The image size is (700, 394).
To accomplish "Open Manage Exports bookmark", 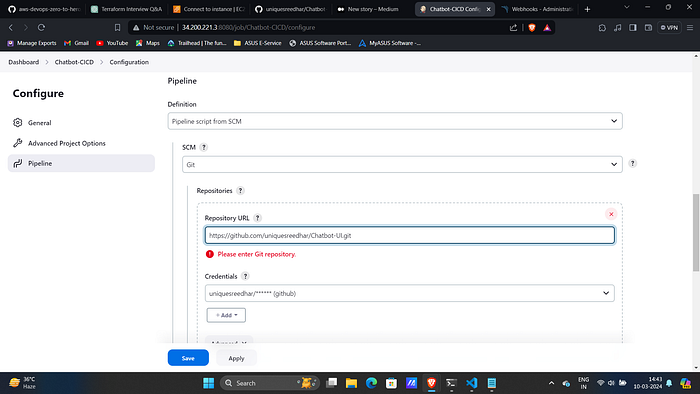I will (32, 43).
